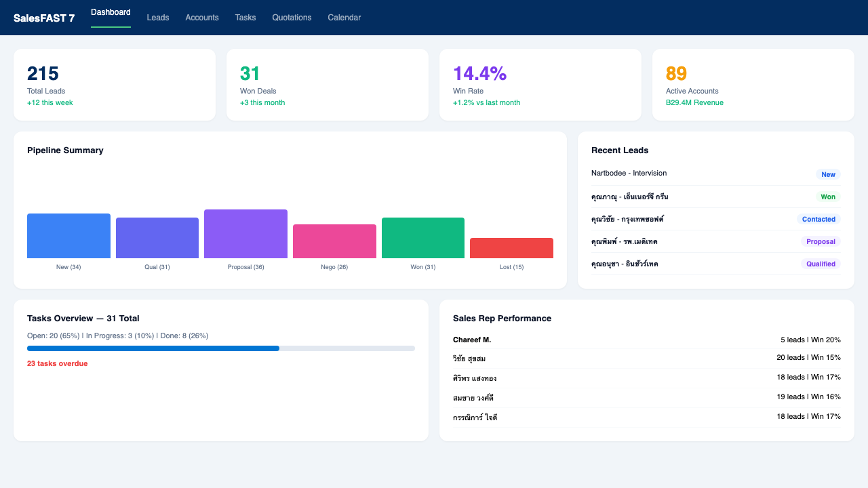Select the purple Proposal (36) bar
Viewport: 868px width, 488px height.
[x=245, y=234]
